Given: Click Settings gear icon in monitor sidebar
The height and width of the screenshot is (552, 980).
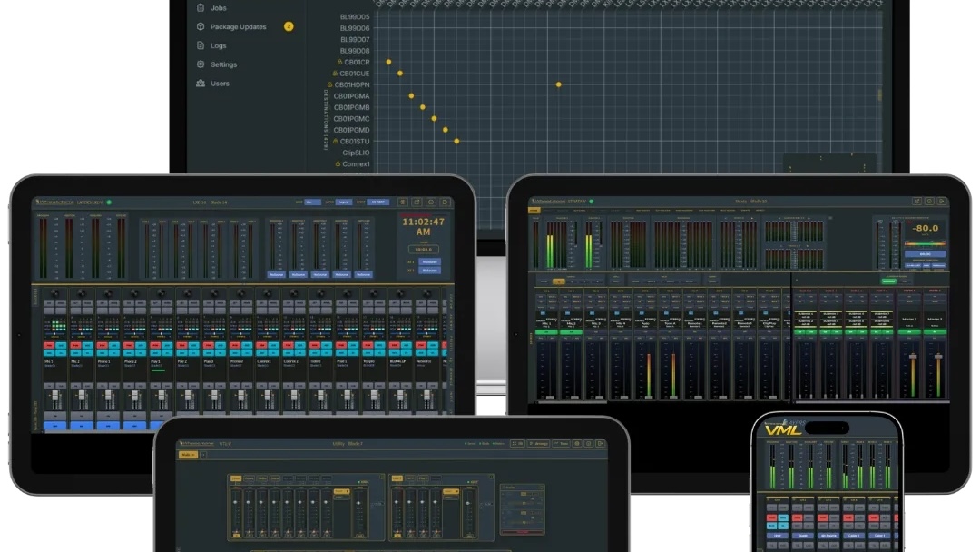Looking at the screenshot, I should coord(201,64).
